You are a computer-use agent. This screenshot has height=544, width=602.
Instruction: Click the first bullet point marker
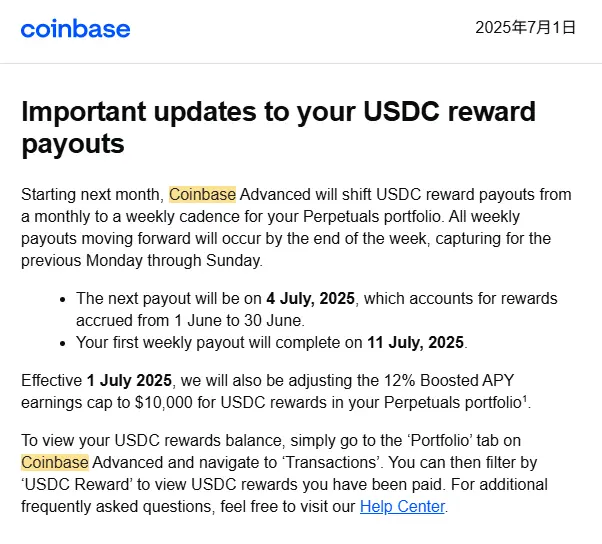pos(63,299)
